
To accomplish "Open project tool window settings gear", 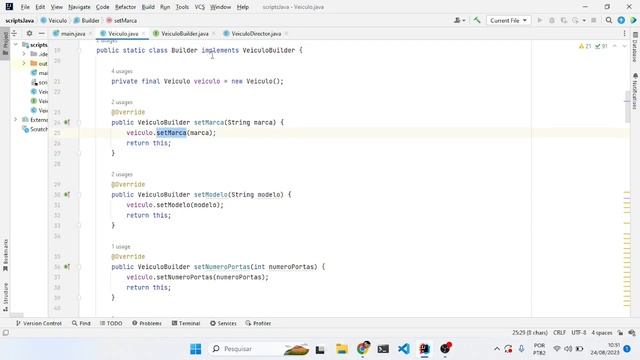I will click(x=29, y=33).
